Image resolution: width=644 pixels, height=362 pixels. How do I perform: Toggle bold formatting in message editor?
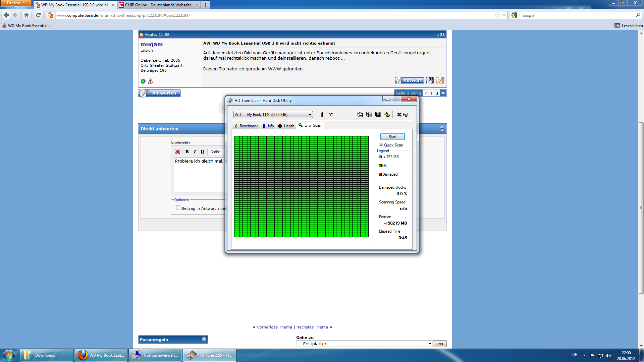(187, 152)
